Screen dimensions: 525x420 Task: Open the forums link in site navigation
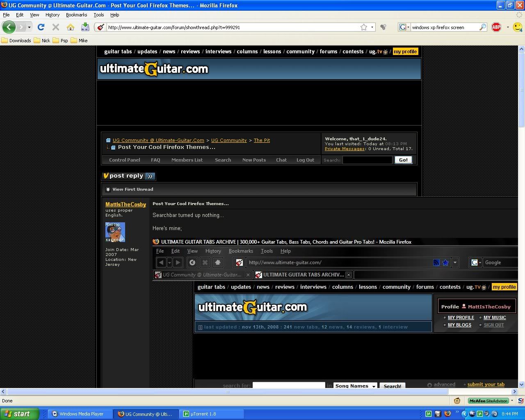tap(329, 51)
